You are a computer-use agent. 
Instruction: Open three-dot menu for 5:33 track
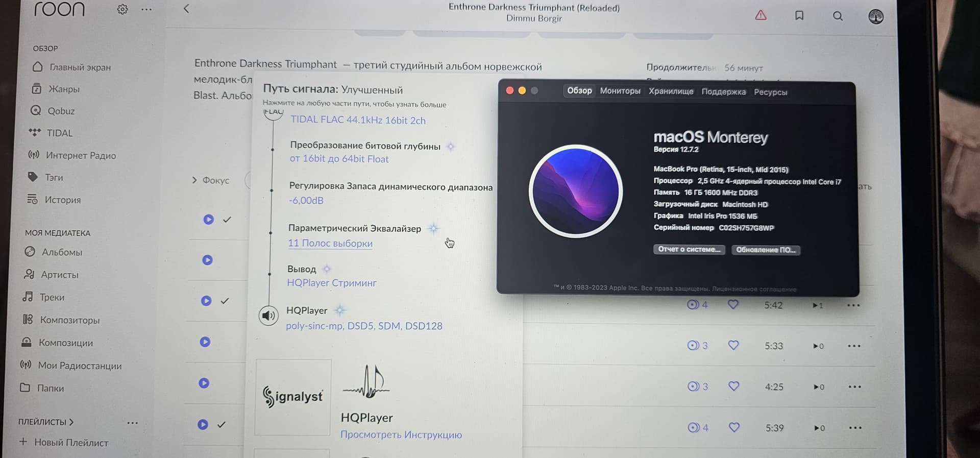854,346
